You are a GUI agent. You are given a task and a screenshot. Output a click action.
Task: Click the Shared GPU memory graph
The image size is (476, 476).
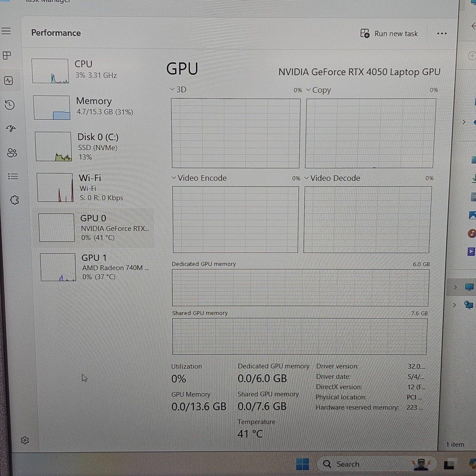pyautogui.click(x=300, y=336)
